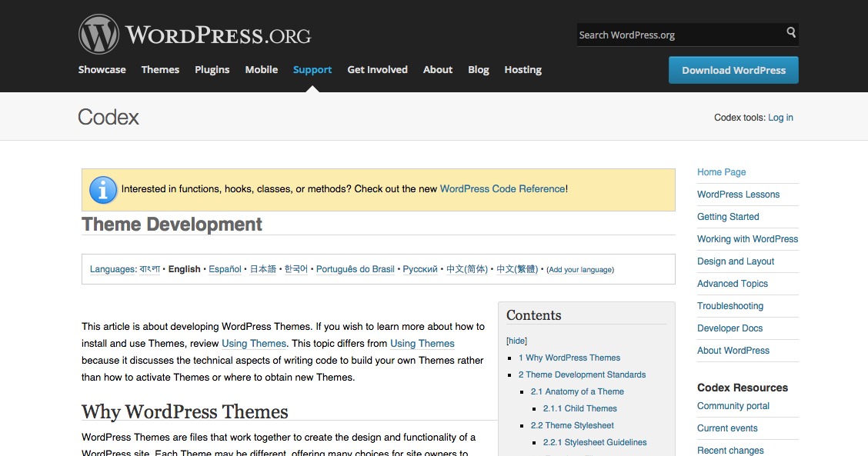This screenshot has height=456, width=868.
Task: Switch language to Русский
Action: point(420,269)
